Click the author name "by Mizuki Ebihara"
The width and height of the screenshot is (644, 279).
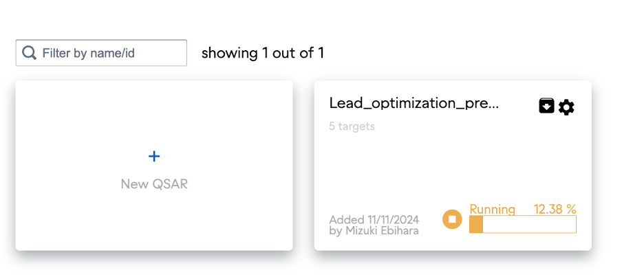pos(374,231)
